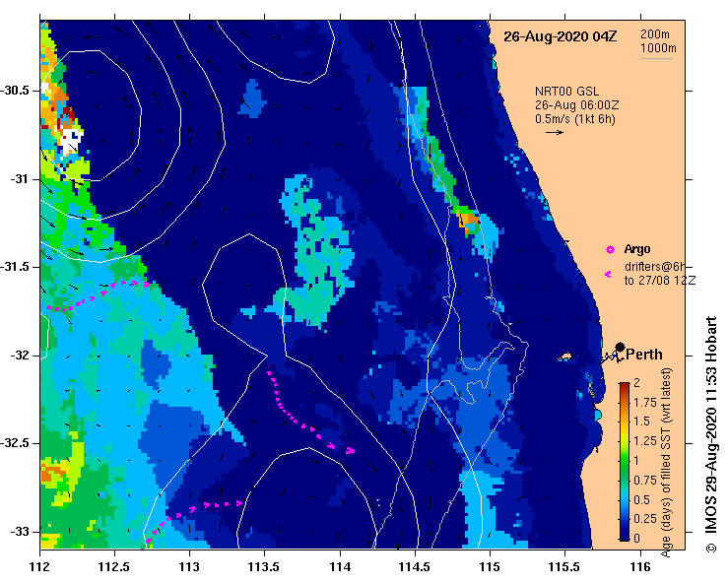Click the color bar tick label 0.5
The width and height of the screenshot is (728, 583).
click(x=641, y=500)
